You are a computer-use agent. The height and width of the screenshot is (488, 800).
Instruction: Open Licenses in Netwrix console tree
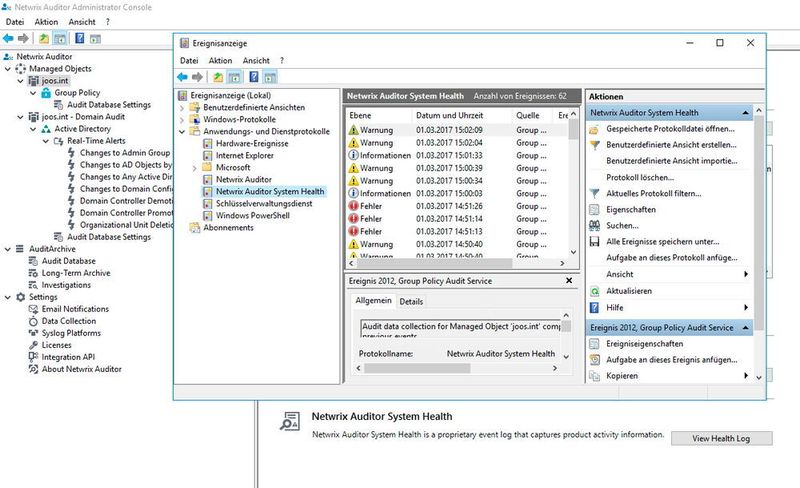56,345
